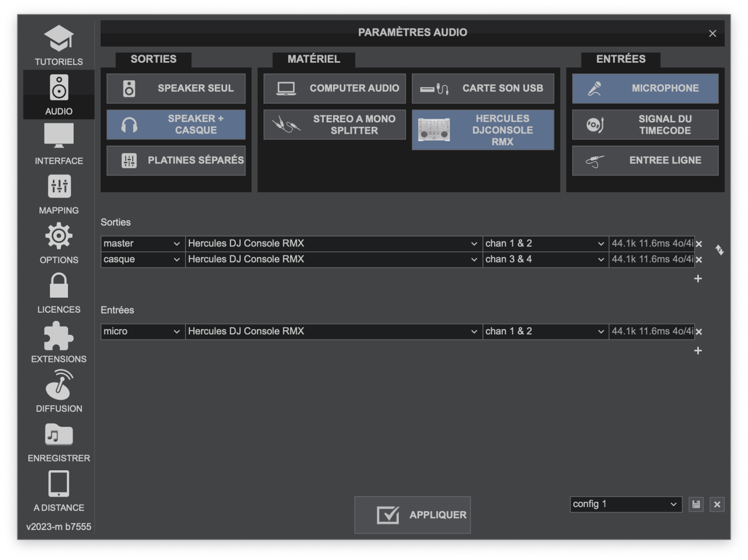Viewport: 748px width, 560px height.
Task: Open the Enregistrer music folder section
Action: click(x=59, y=441)
